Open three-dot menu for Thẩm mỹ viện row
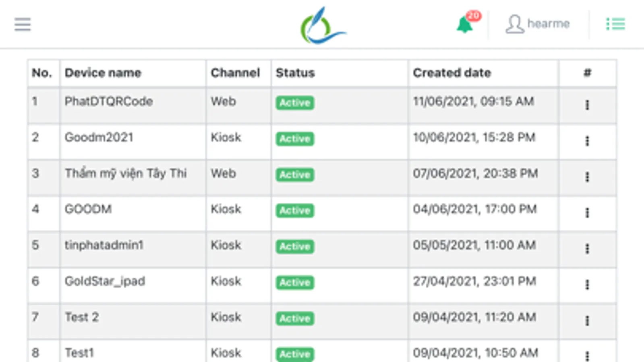 point(587,177)
